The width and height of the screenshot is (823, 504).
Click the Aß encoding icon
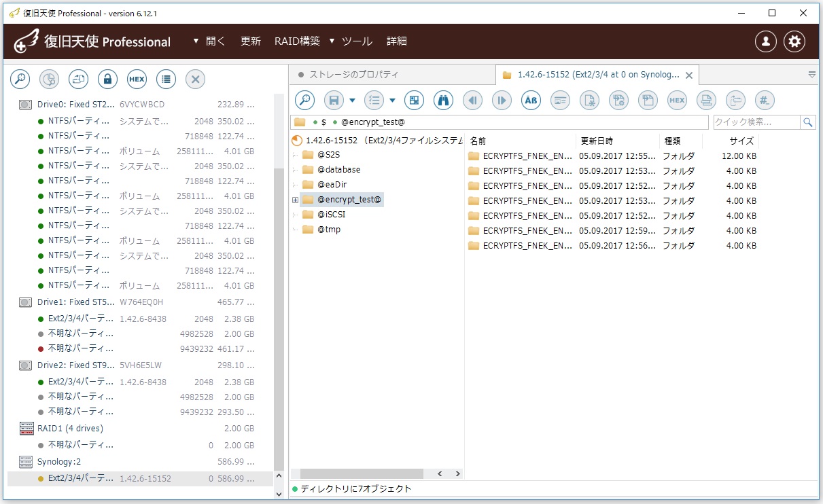click(x=531, y=101)
